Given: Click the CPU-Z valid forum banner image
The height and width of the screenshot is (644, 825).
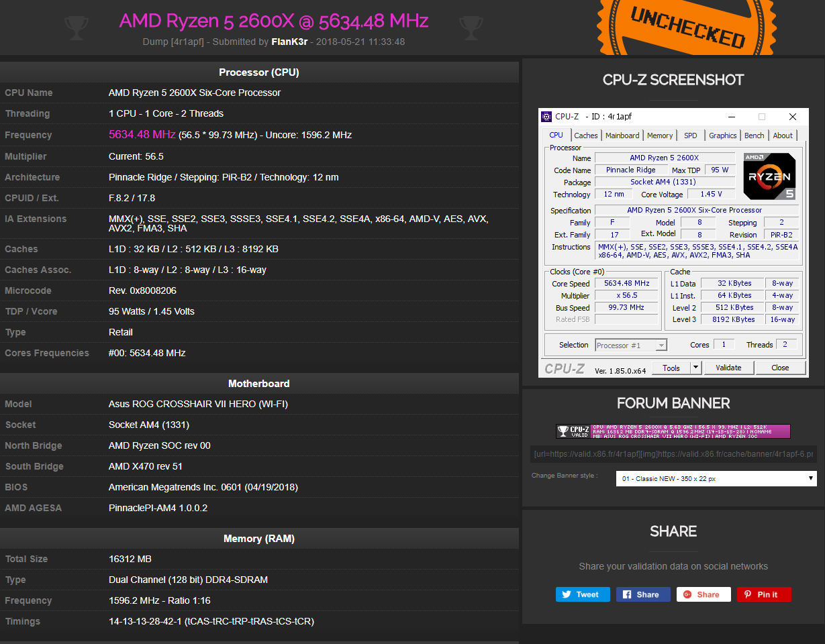Looking at the screenshot, I should [673, 431].
